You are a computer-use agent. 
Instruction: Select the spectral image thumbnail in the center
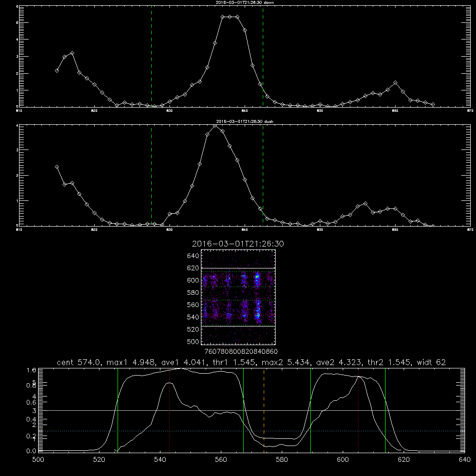click(x=238, y=297)
